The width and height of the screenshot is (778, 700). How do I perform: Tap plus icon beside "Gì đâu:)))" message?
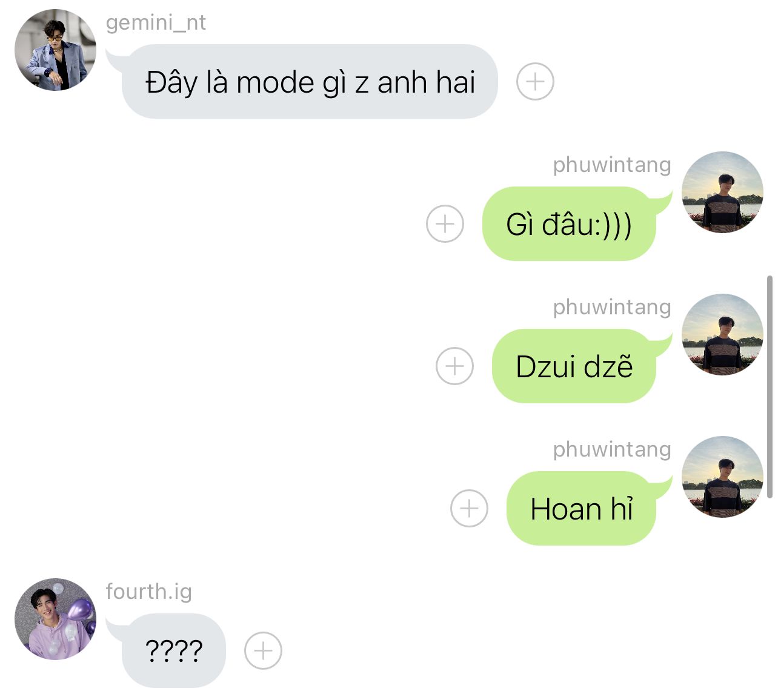click(x=445, y=223)
